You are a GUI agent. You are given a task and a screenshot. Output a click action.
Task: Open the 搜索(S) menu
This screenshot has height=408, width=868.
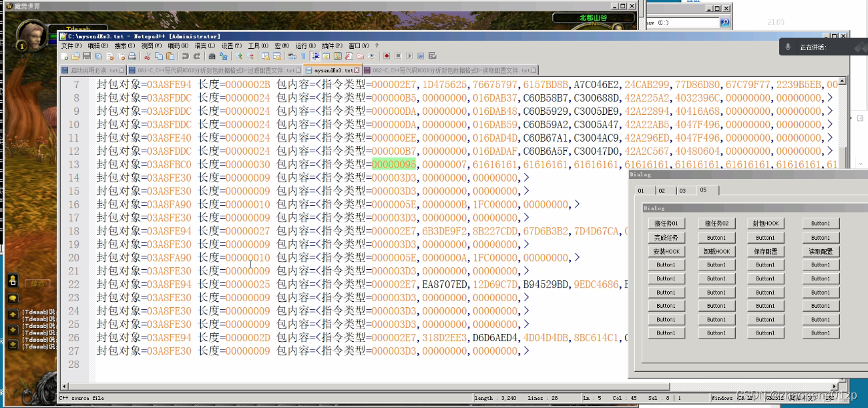pos(125,45)
